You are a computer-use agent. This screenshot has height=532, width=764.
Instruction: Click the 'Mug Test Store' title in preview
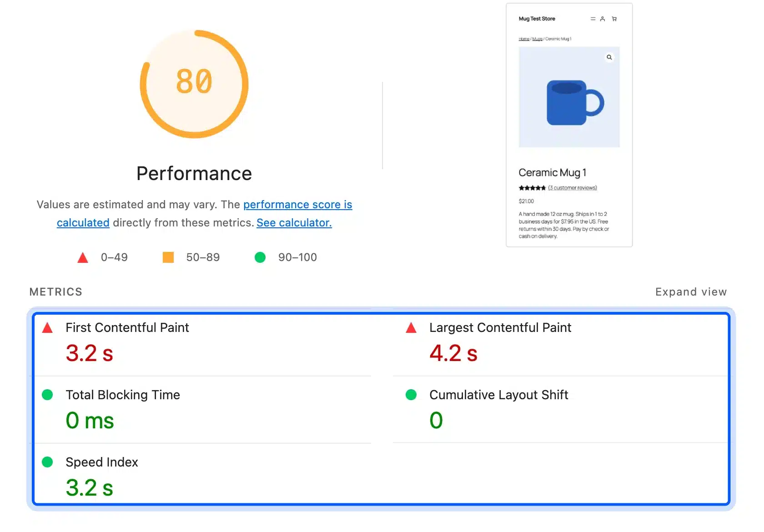pyautogui.click(x=537, y=19)
